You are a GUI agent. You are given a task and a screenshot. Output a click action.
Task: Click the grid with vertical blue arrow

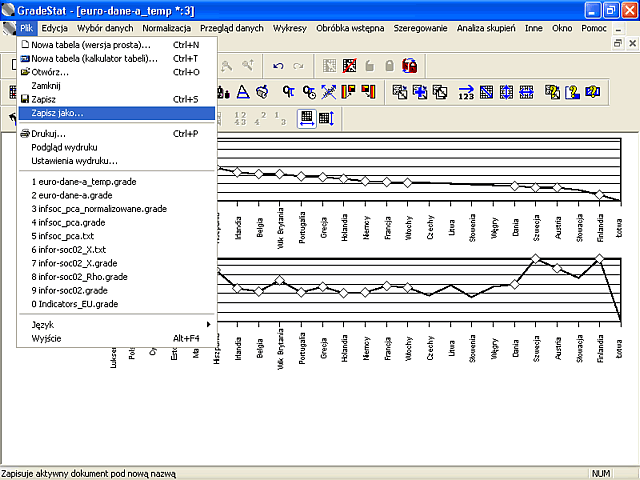tap(507, 92)
